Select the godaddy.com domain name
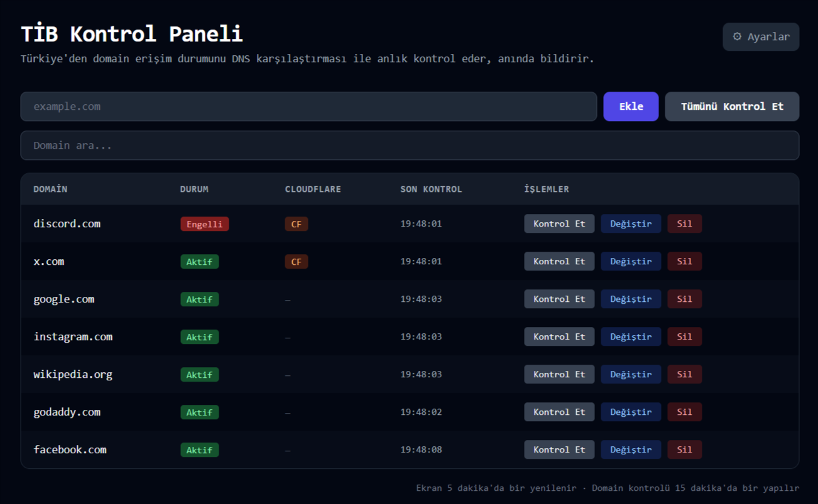Viewport: 818px width, 504px height. point(67,412)
